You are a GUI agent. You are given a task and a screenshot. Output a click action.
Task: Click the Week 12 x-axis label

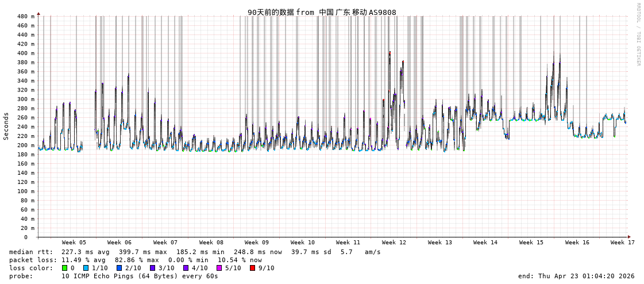pyautogui.click(x=394, y=243)
